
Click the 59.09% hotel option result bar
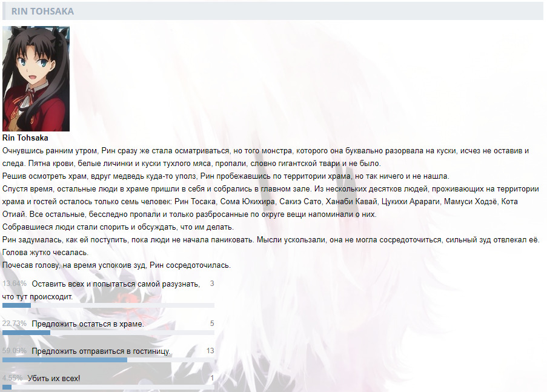pyautogui.click(x=108, y=360)
